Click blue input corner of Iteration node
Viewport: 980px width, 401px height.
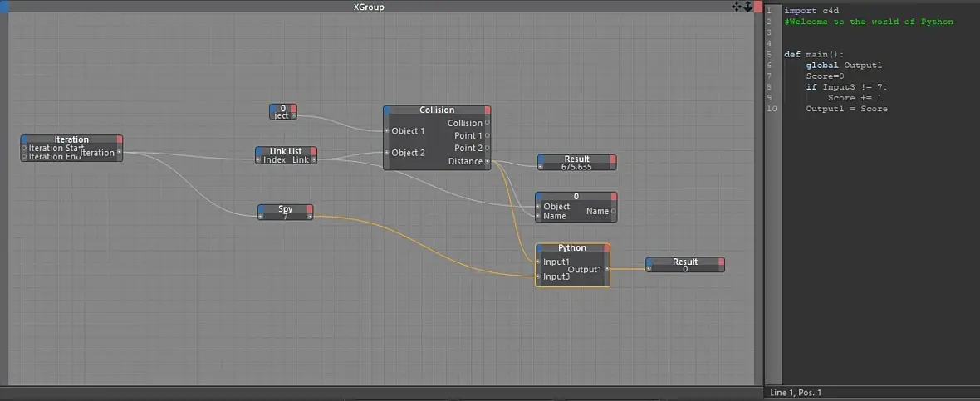pos(24,139)
